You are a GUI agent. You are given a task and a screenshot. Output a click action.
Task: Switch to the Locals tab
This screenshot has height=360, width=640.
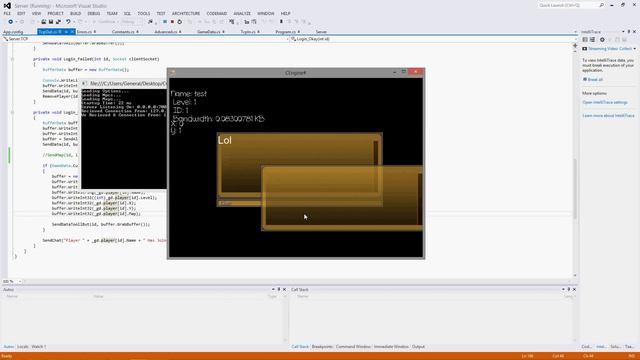click(x=22, y=347)
